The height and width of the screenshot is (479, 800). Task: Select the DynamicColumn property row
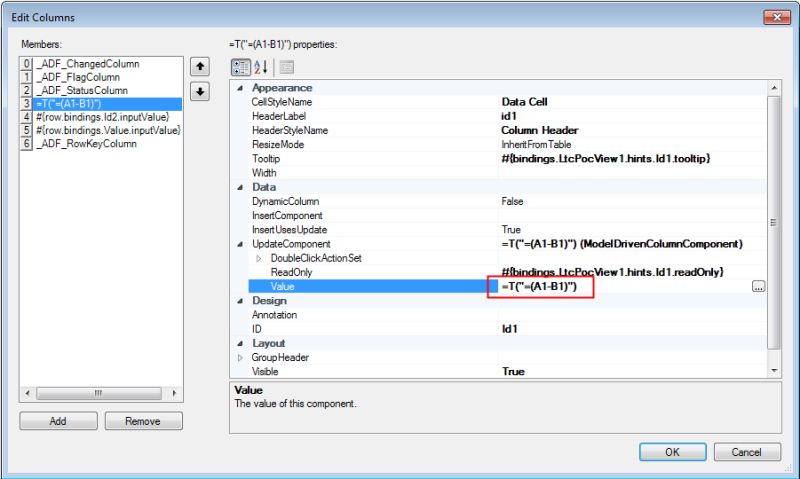point(508,201)
